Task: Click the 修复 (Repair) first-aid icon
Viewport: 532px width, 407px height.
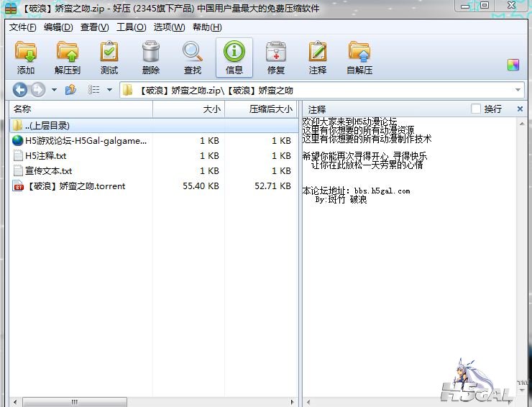Action: tap(276, 52)
